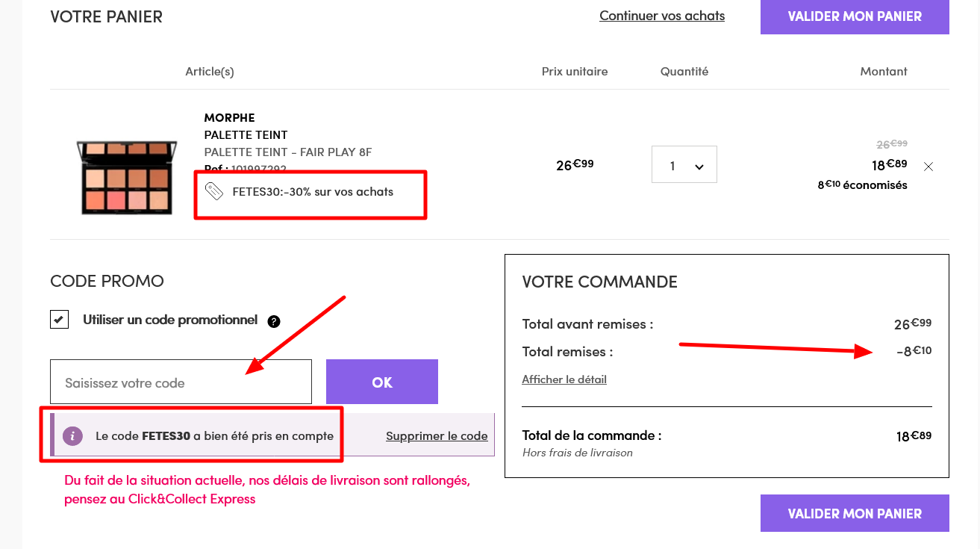Click the discounted 18€89 item amount
980x549 pixels.
pyautogui.click(x=890, y=165)
